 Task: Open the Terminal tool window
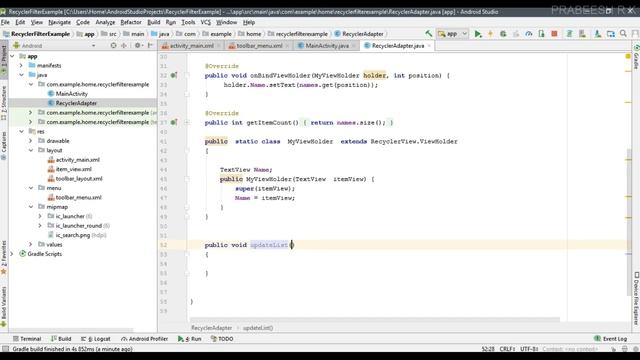(x=27, y=339)
